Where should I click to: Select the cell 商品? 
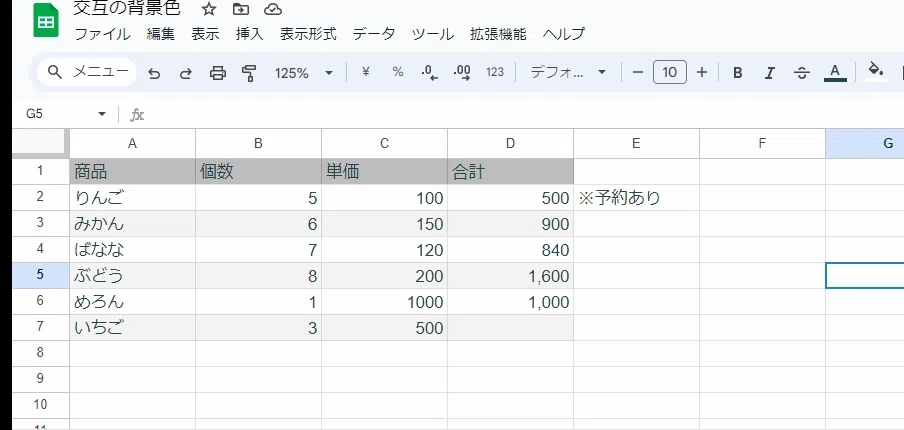tap(133, 171)
